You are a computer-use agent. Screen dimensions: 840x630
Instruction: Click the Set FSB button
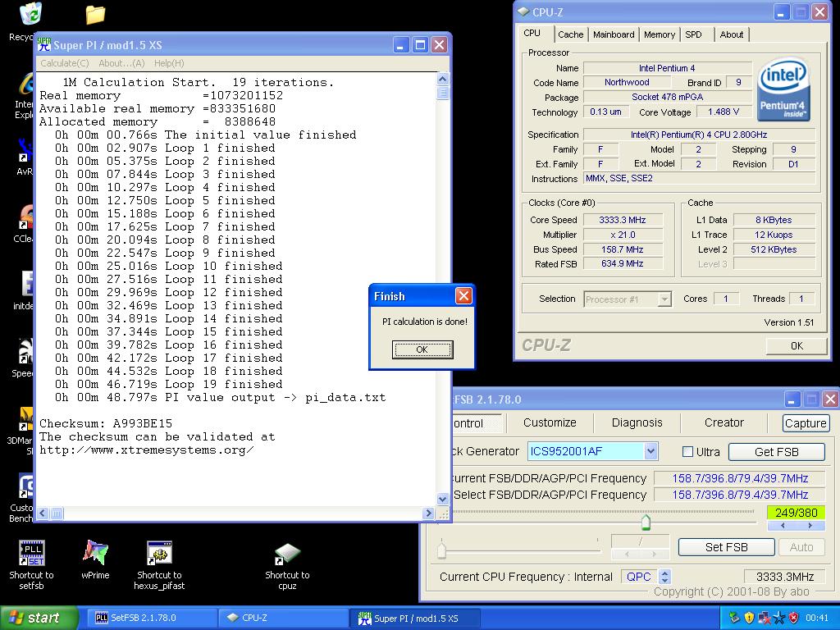click(x=726, y=547)
